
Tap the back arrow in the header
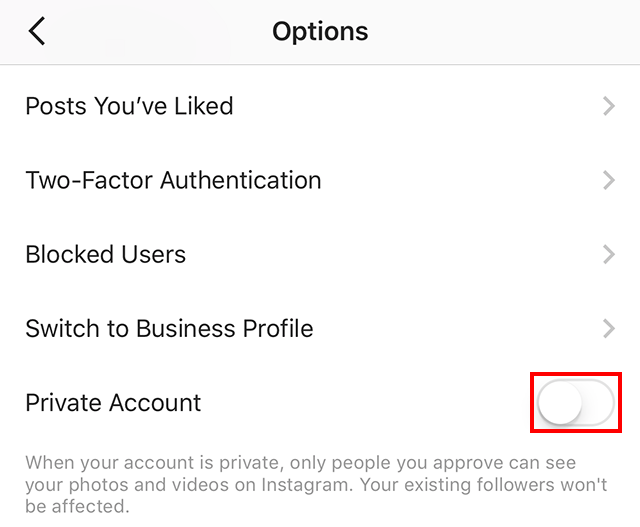click(37, 32)
